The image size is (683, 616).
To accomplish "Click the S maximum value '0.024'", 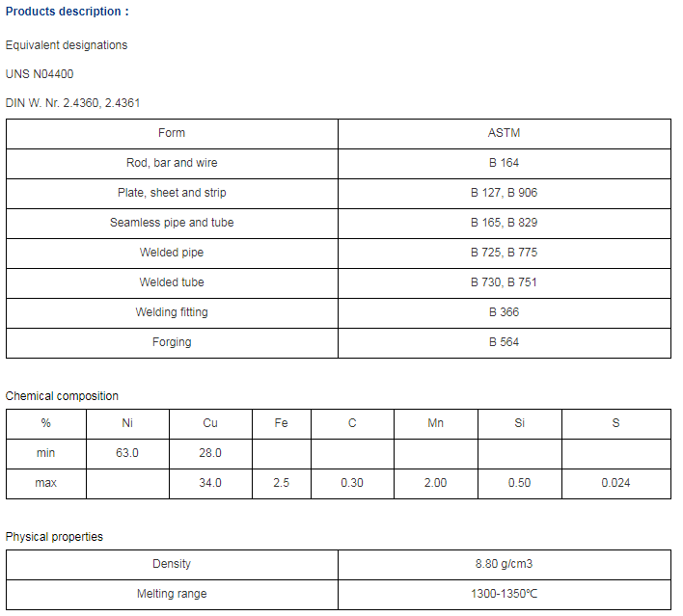I will click(x=615, y=483).
